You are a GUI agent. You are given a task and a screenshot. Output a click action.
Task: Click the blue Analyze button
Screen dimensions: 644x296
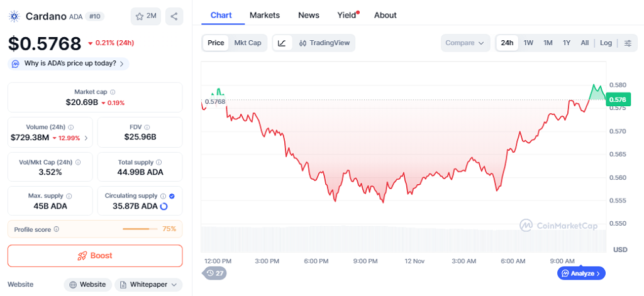coord(581,273)
